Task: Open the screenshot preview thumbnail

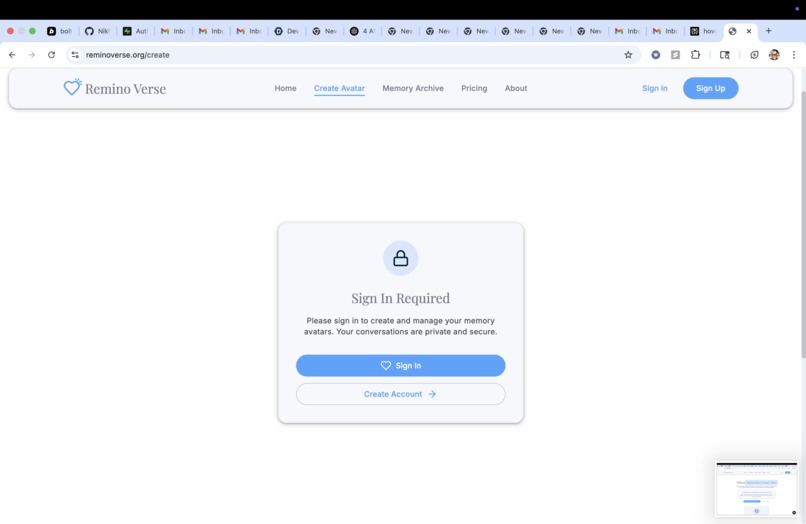Action: pos(757,489)
